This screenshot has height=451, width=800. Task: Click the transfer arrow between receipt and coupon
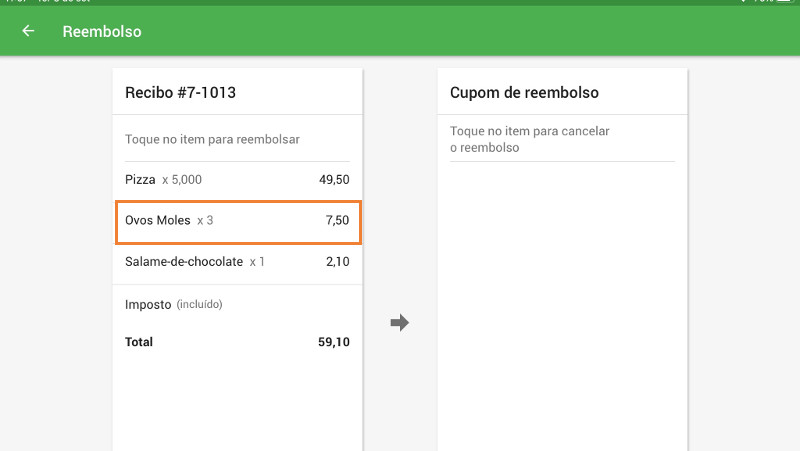[399, 322]
